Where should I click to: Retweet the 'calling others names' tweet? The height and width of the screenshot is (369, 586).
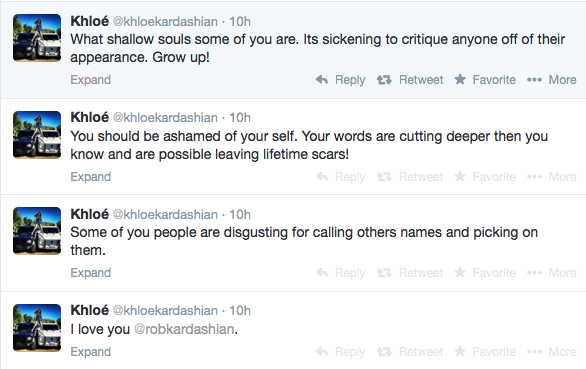(x=410, y=273)
